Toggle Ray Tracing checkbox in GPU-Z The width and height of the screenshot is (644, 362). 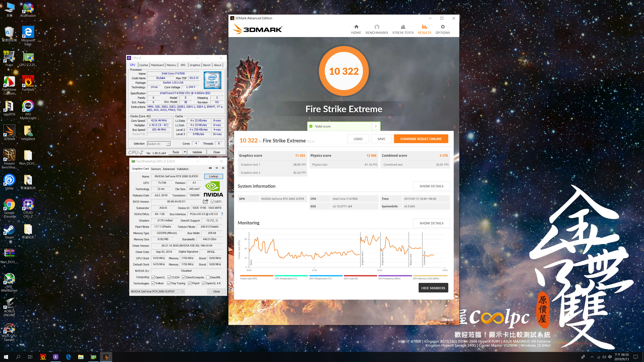pyautogui.click(x=169, y=283)
